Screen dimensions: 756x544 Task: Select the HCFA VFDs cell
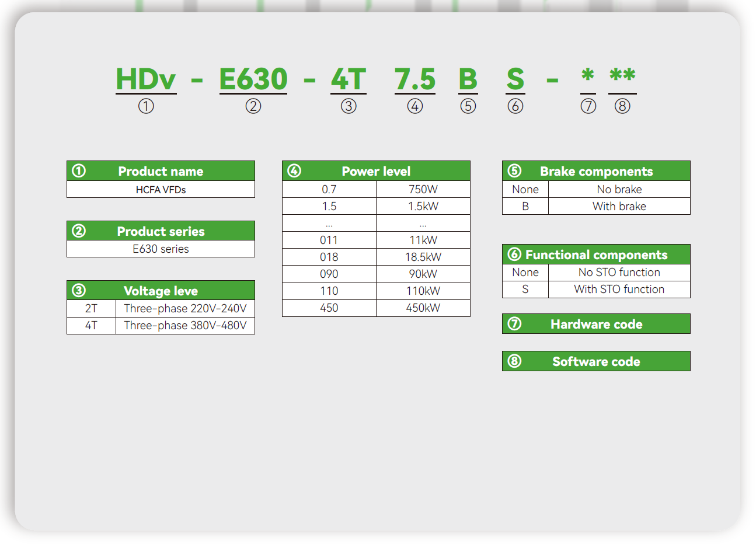[161, 190]
